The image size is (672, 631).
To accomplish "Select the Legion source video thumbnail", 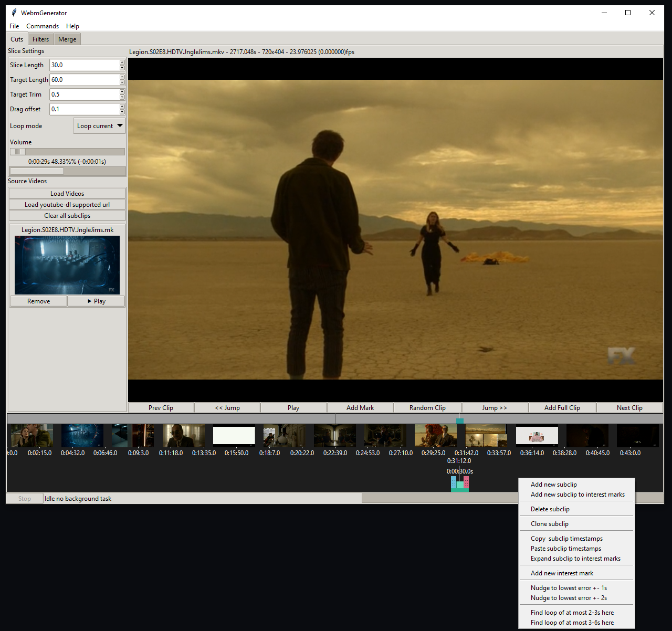I will (x=67, y=265).
